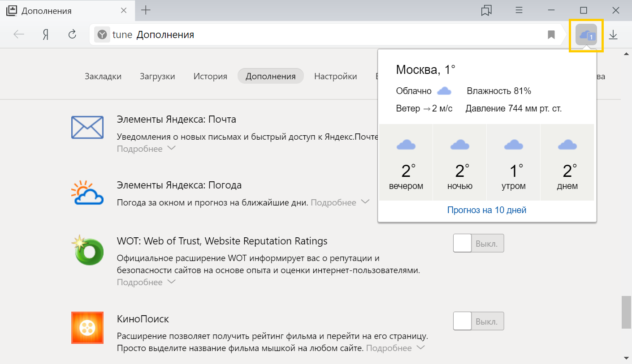
Task: Open the Настройки tab
Action: pos(336,76)
